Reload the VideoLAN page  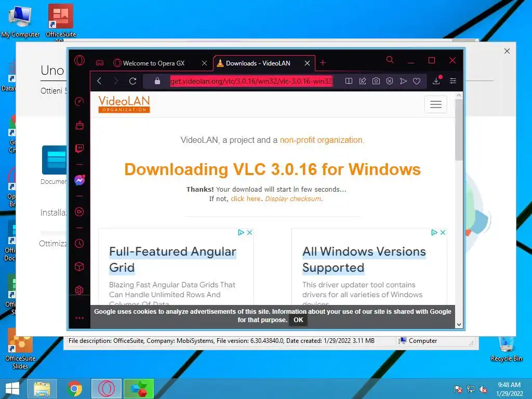(132, 81)
